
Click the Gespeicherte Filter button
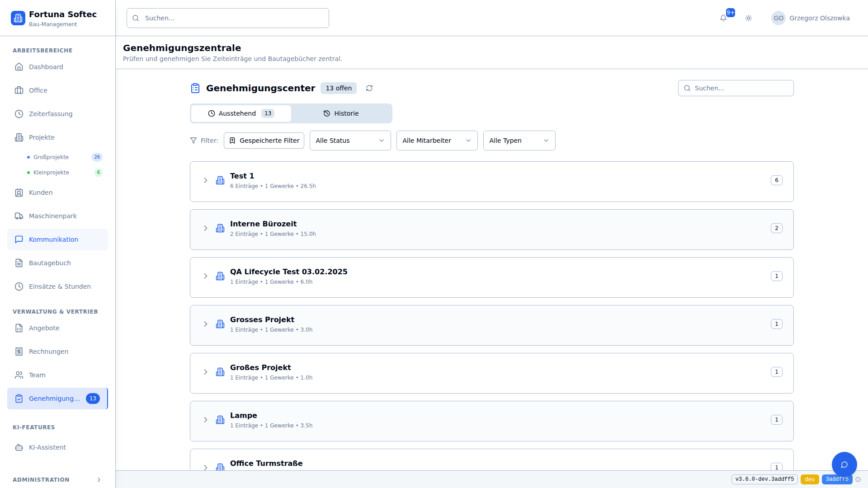tap(264, 141)
